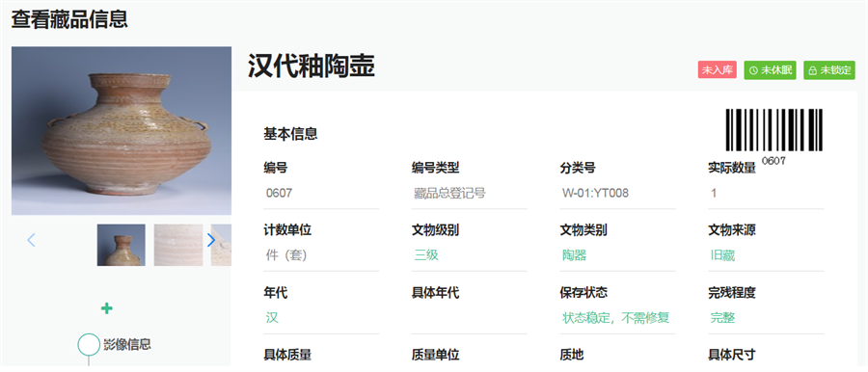The height and width of the screenshot is (372, 868).
Task: Click the 件（套） counting unit value
Action: pos(286,255)
